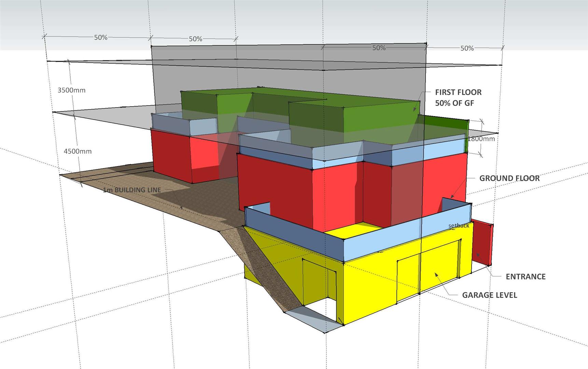
Task: Select the leftmost 50% dimension label
Action: 101,38
